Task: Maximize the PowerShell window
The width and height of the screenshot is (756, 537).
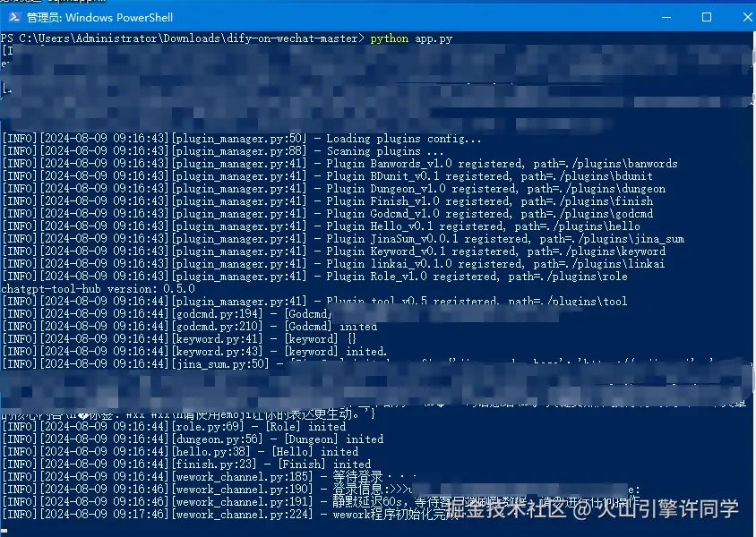Action: [x=707, y=17]
